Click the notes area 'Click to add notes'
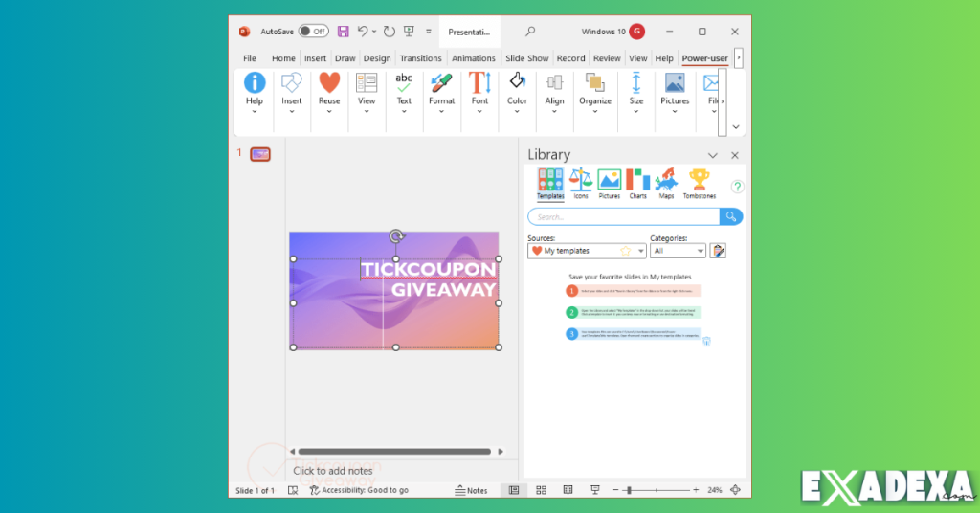This screenshot has height=513, width=980. point(332,471)
